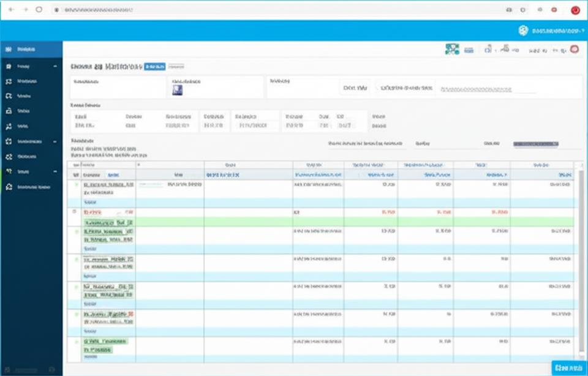The image size is (588, 376).
Task: Click the browser reload icon
Action: pyautogui.click(x=39, y=10)
